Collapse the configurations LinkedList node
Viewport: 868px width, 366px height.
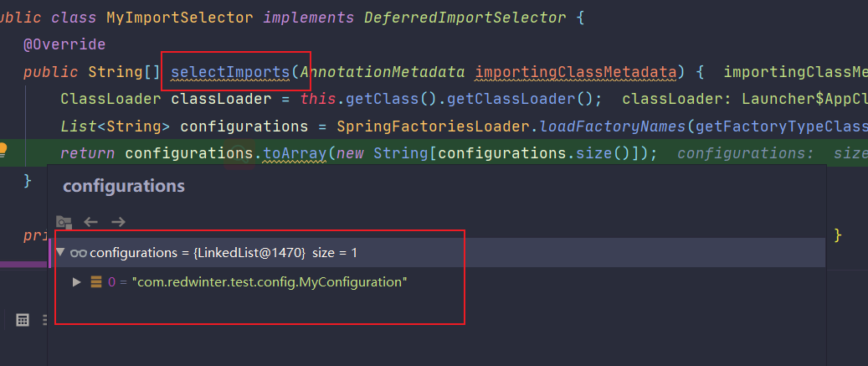coord(60,252)
